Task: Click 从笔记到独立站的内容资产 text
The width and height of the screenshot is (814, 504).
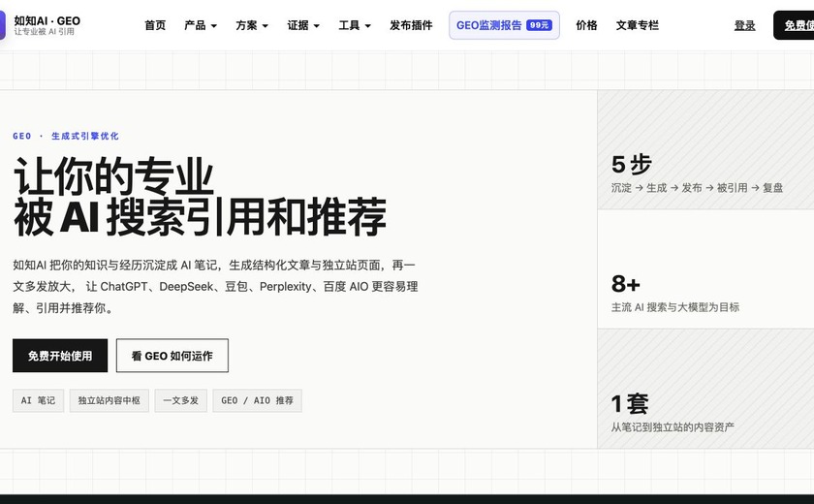Action: click(673, 427)
